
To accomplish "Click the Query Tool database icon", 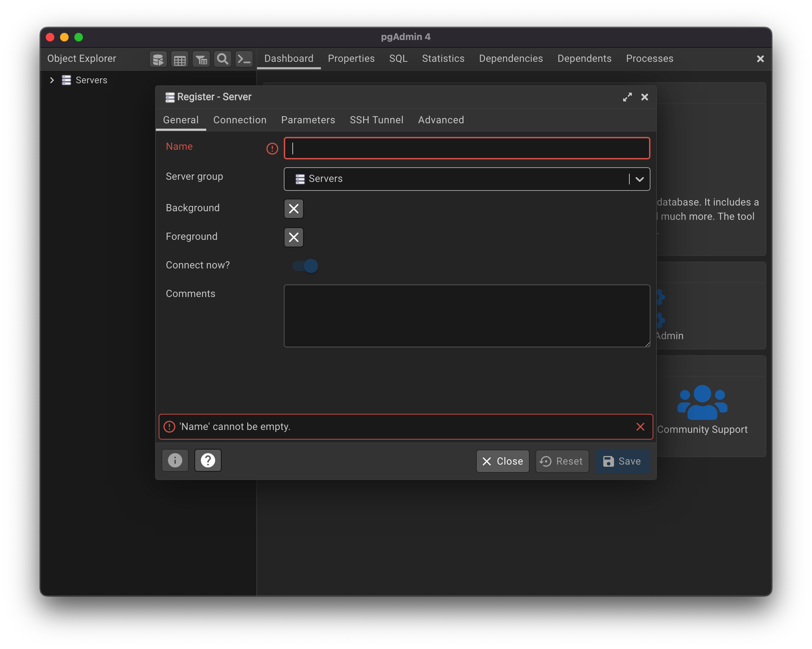I will point(158,59).
